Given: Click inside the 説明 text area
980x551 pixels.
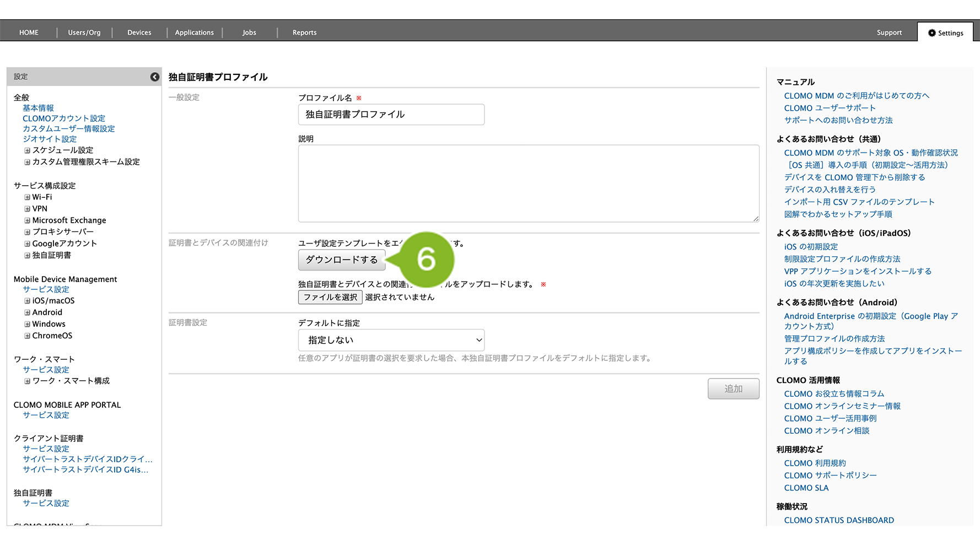Looking at the screenshot, I should coord(528,183).
